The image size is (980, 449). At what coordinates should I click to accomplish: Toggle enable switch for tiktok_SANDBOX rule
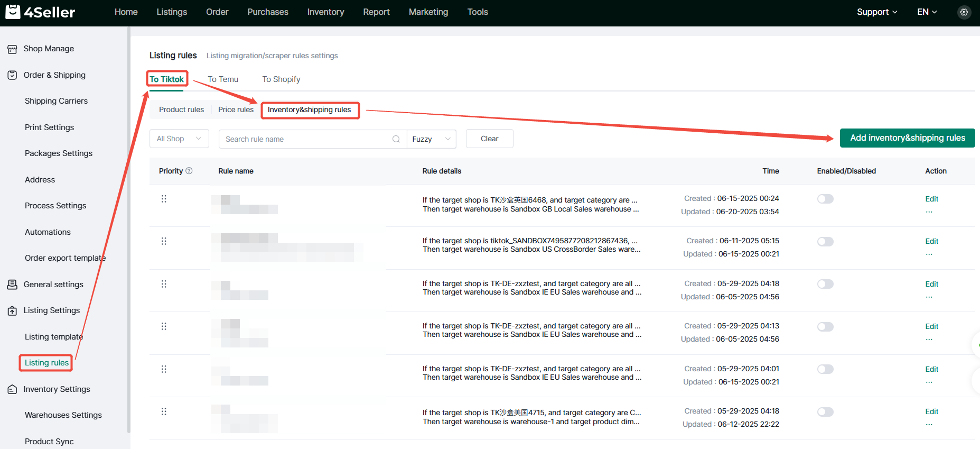click(825, 242)
